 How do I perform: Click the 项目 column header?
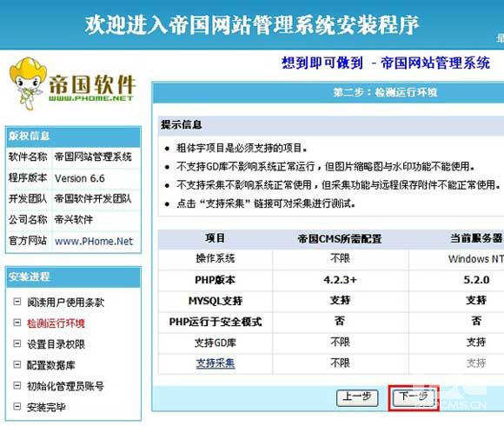(215, 238)
